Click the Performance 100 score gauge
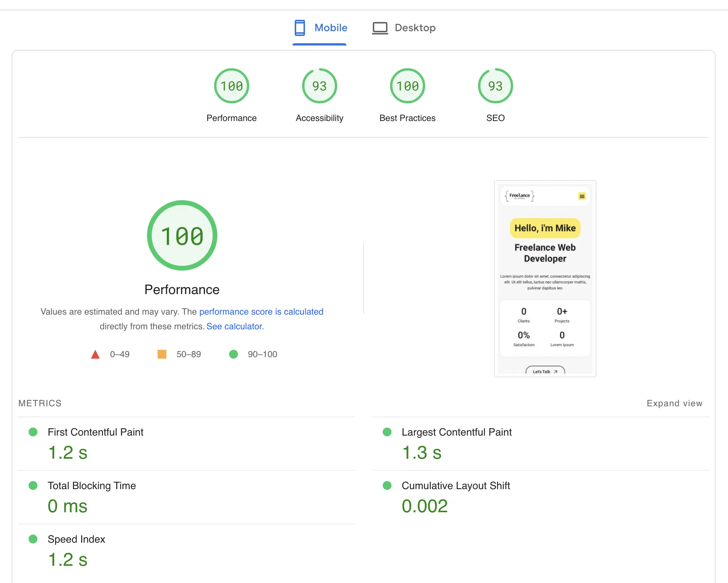Image resolution: width=728 pixels, height=583 pixels. coord(231,86)
